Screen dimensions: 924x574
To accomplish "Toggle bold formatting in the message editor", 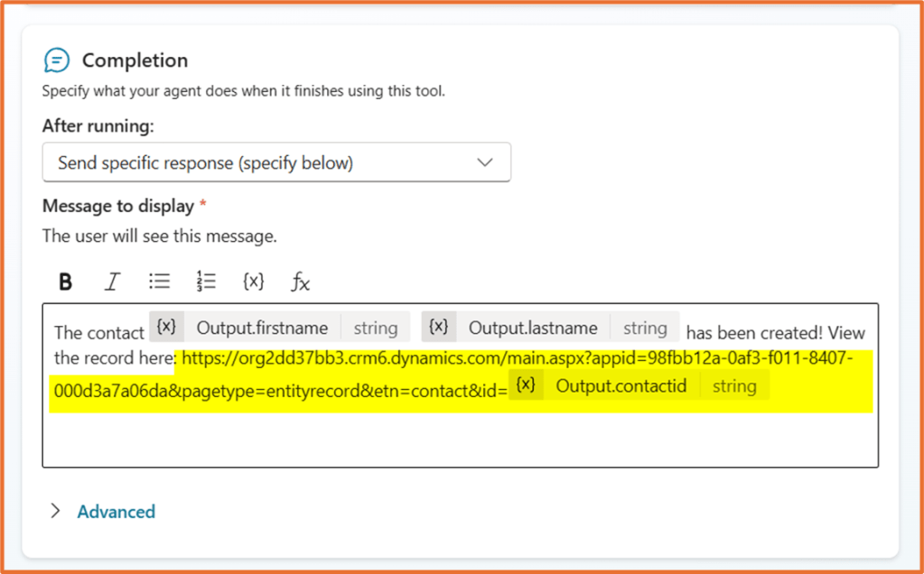I will (x=64, y=281).
